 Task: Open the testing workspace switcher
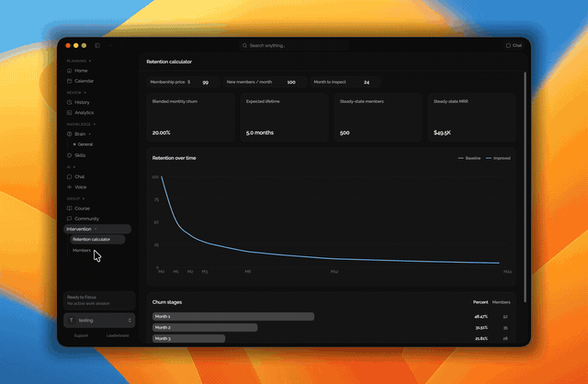point(99,321)
